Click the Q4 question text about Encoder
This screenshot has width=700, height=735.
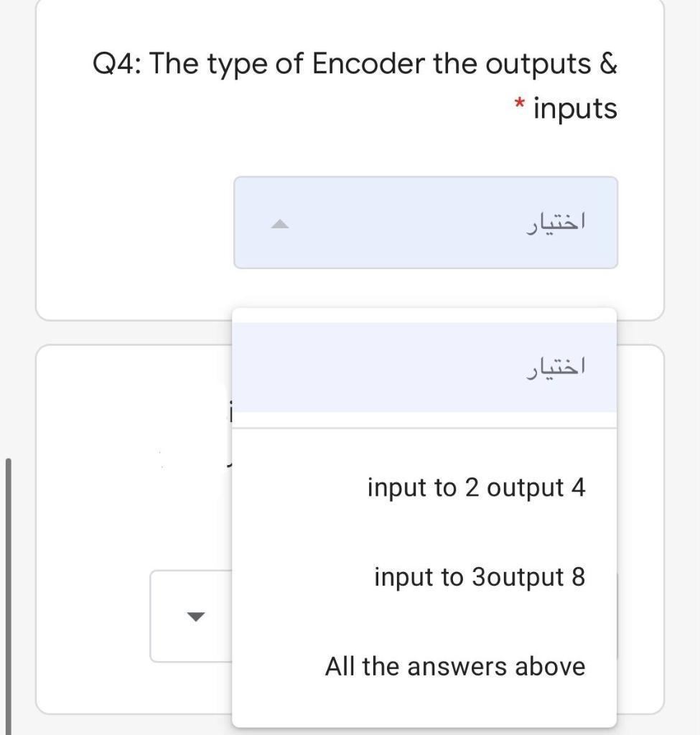point(355,63)
